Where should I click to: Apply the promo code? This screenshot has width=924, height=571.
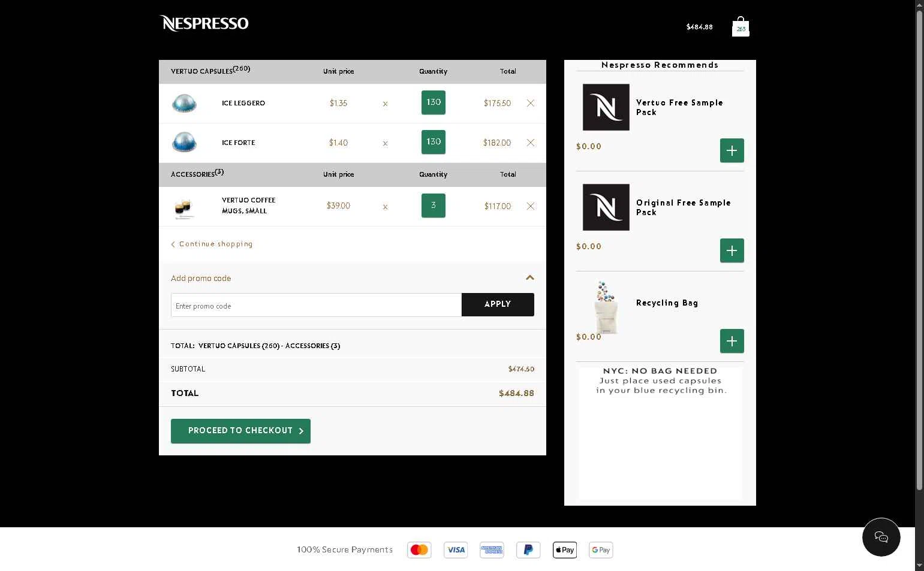click(x=498, y=304)
